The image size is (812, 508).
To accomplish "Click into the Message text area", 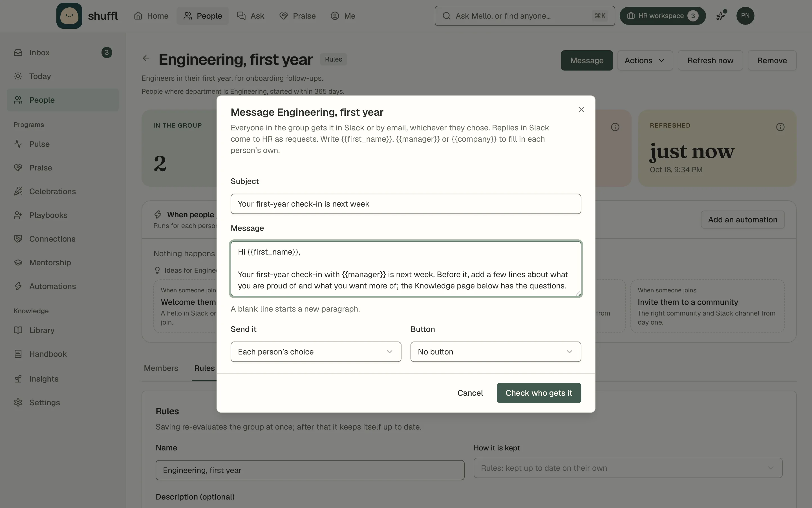I will pos(406,269).
